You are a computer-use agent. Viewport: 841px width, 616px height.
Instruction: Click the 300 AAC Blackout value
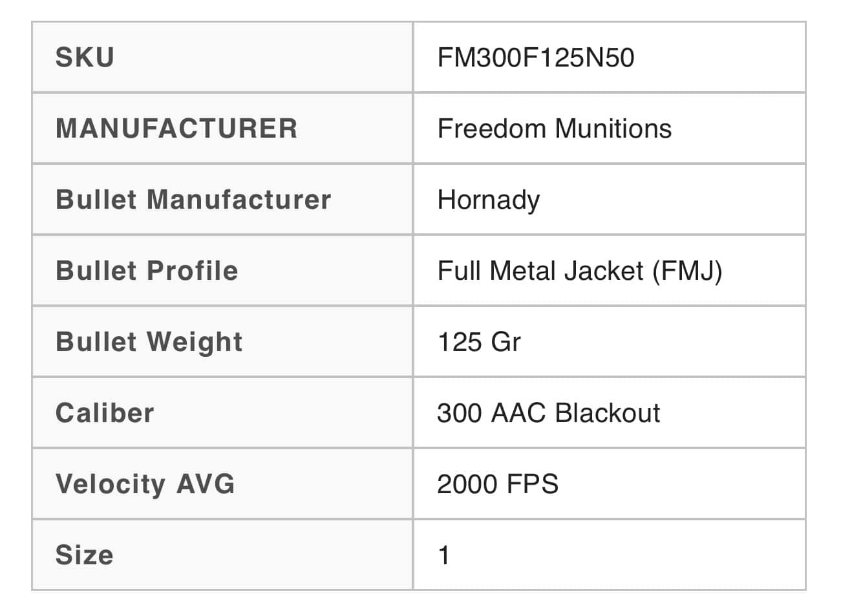pyautogui.click(x=549, y=412)
